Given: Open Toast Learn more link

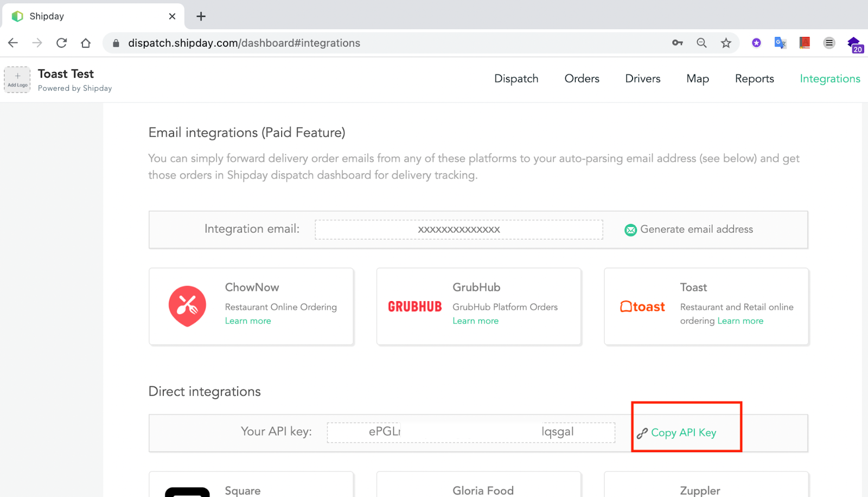Looking at the screenshot, I should (741, 321).
